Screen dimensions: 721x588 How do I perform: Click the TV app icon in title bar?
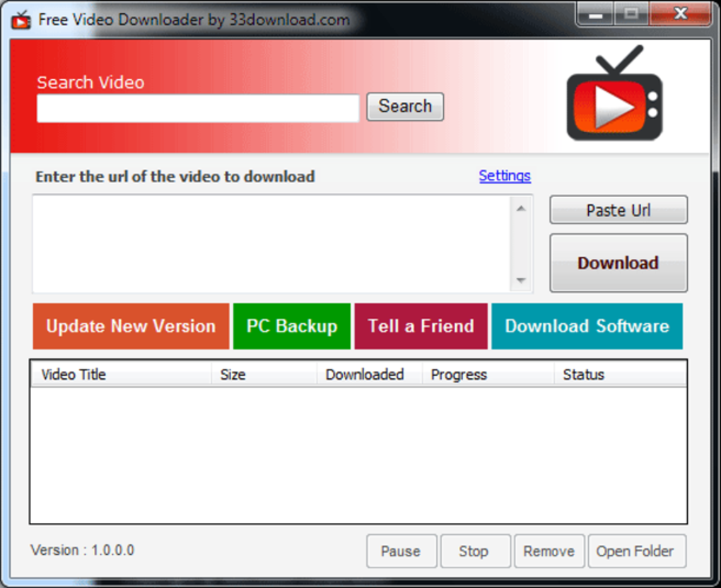(x=20, y=20)
